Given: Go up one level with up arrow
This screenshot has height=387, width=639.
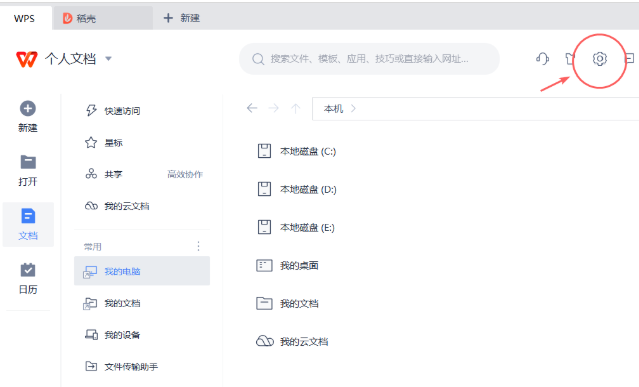Looking at the screenshot, I should (295, 108).
